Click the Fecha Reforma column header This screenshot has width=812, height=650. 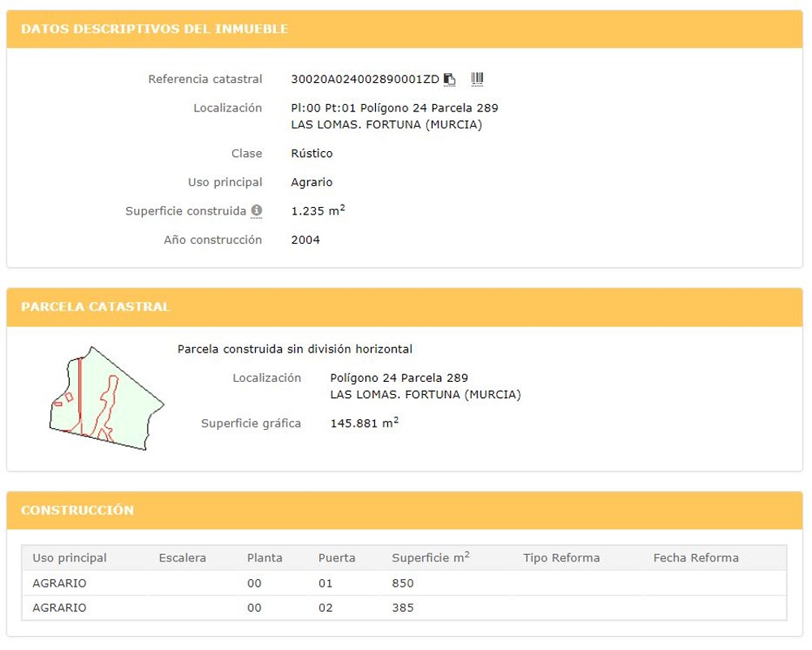tap(696, 558)
